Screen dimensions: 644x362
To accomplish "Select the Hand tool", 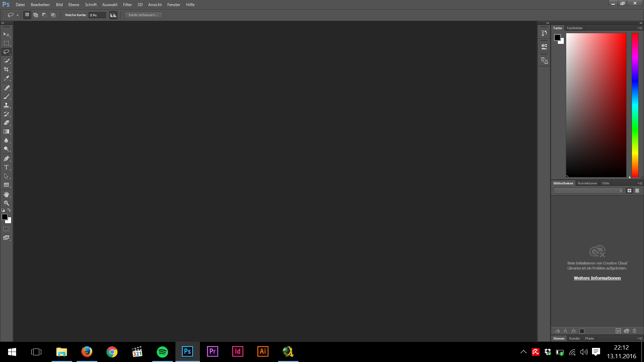I will tap(6, 194).
